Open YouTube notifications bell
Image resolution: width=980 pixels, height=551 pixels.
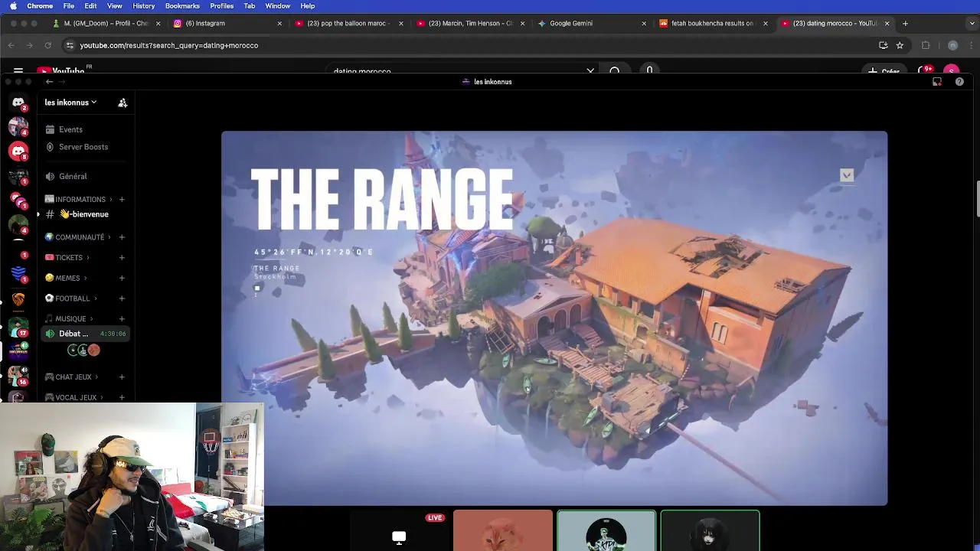click(x=926, y=71)
